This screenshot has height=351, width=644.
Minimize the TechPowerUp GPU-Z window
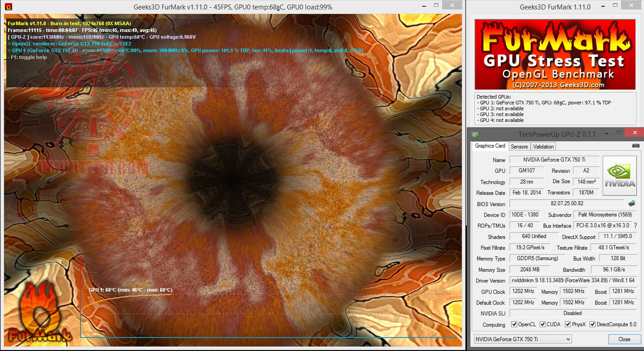pyautogui.click(x=607, y=133)
